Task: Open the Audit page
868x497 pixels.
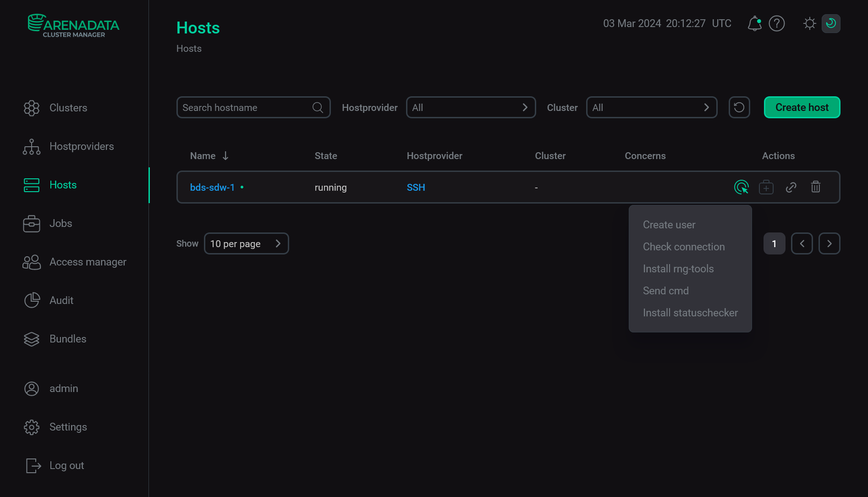Action: pos(61,300)
